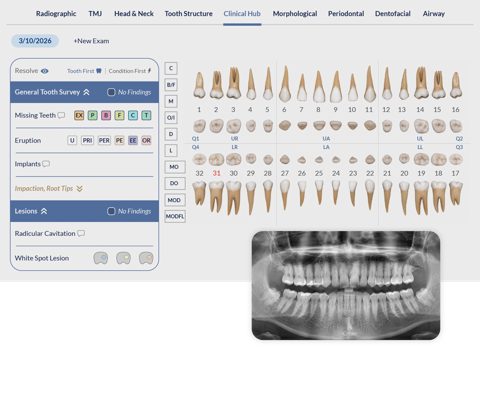Viewport: 480px width, 397px height.
Task: Click red tooth number 31
Action: 217,173
